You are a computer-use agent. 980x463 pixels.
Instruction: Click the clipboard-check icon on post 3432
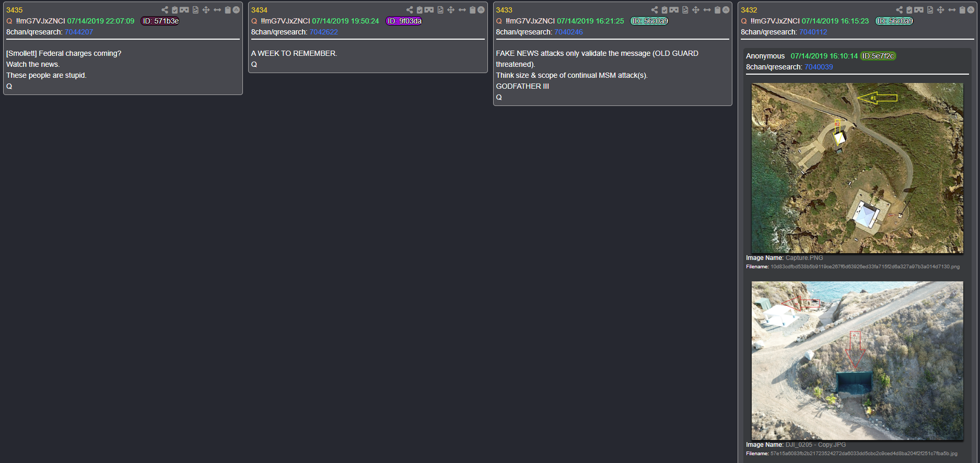click(909, 10)
